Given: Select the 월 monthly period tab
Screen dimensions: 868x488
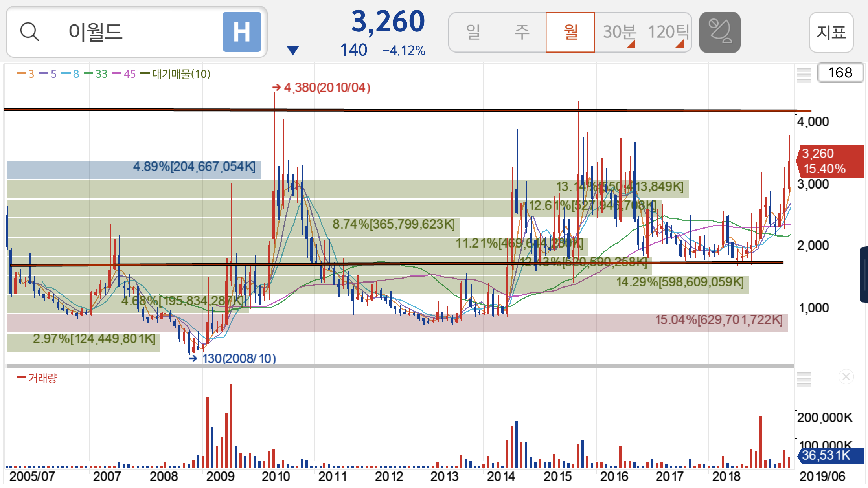Looking at the screenshot, I should [570, 32].
